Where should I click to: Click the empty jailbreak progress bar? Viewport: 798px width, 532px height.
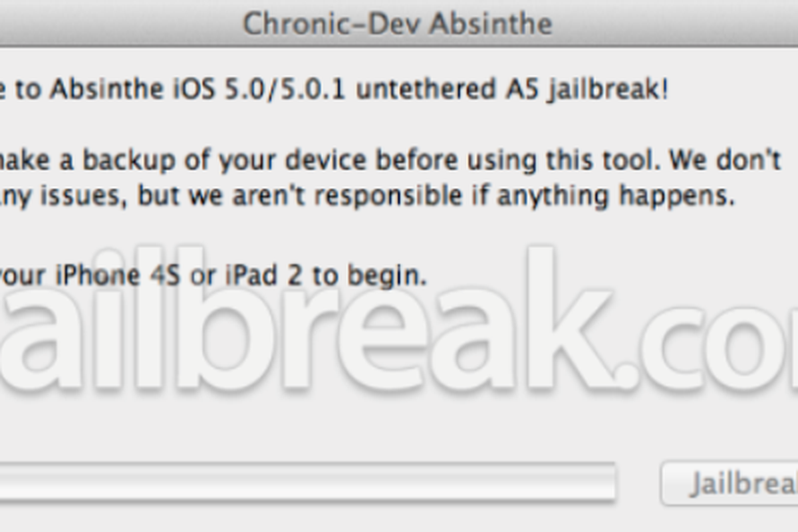[307, 482]
